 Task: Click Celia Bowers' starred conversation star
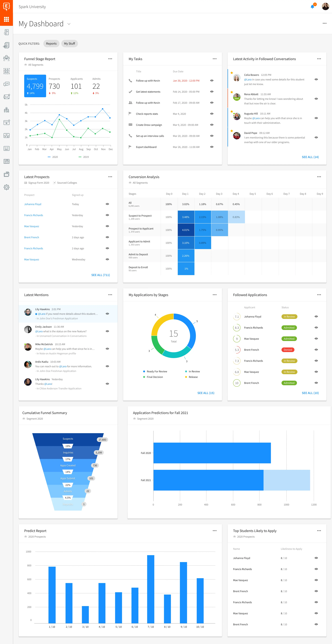pyautogui.click(x=232, y=73)
